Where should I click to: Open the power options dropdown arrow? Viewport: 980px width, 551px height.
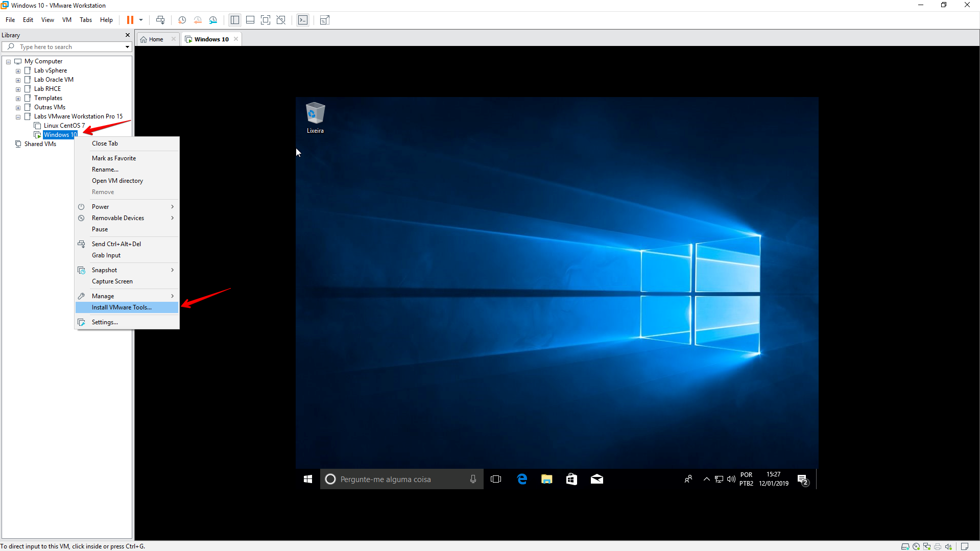tap(141, 20)
